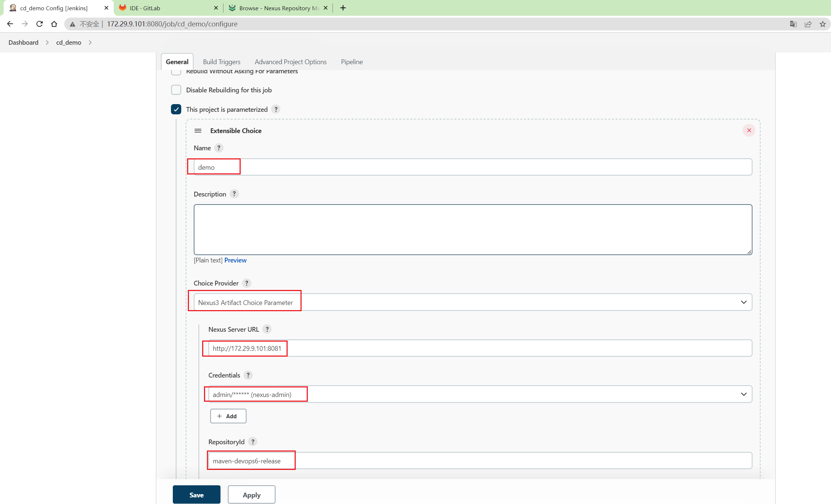Click the insecure-site warning icon
831x504 pixels.
click(x=73, y=24)
